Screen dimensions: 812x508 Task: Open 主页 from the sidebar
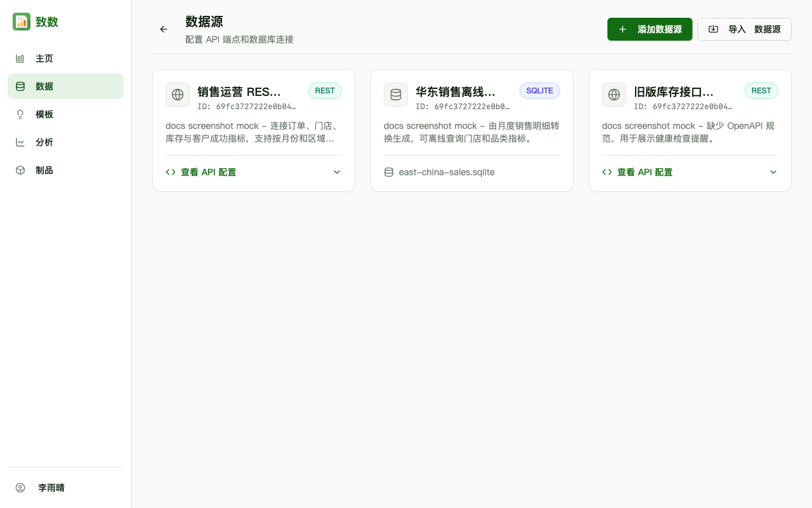point(65,58)
